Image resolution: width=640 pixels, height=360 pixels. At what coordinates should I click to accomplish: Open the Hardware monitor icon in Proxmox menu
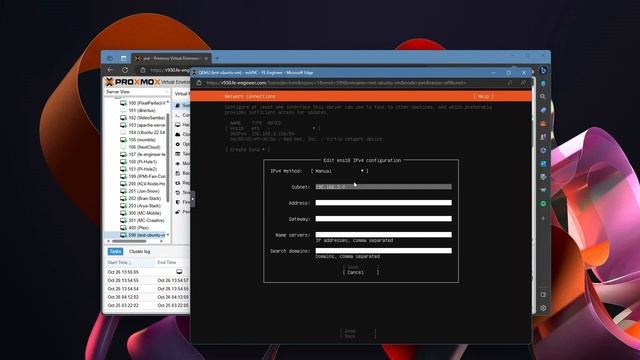178,125
